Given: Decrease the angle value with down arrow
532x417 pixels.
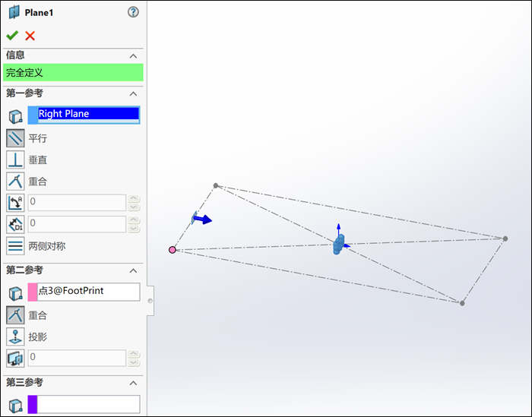Looking at the screenshot, I should [x=134, y=207].
